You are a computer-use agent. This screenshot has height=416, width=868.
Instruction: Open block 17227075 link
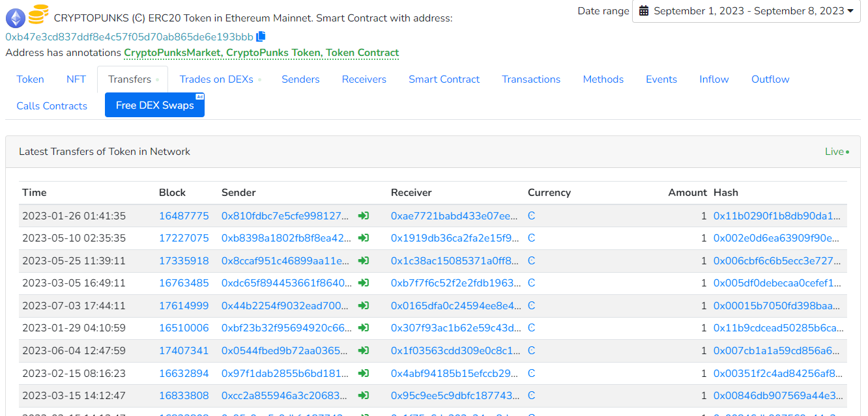[184, 238]
